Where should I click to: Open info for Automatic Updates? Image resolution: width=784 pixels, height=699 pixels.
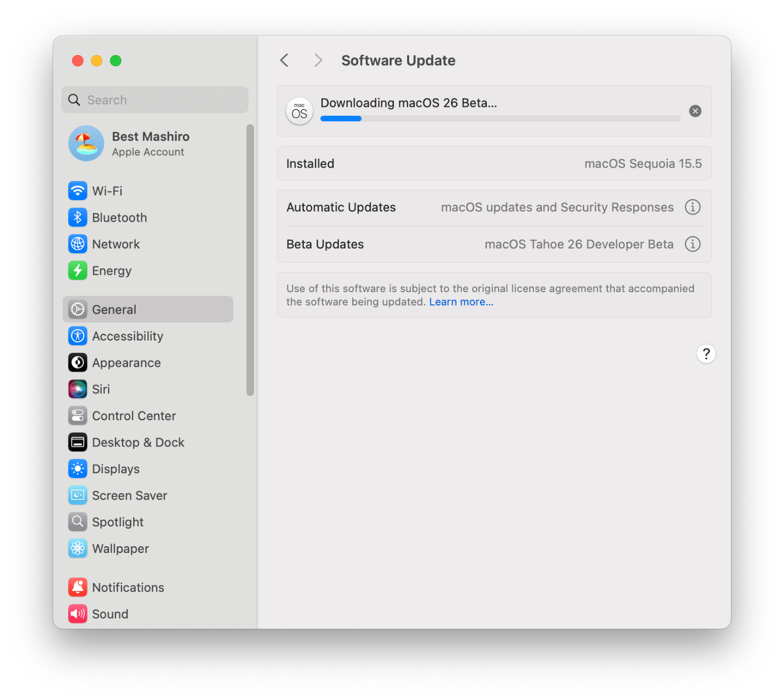[692, 207]
